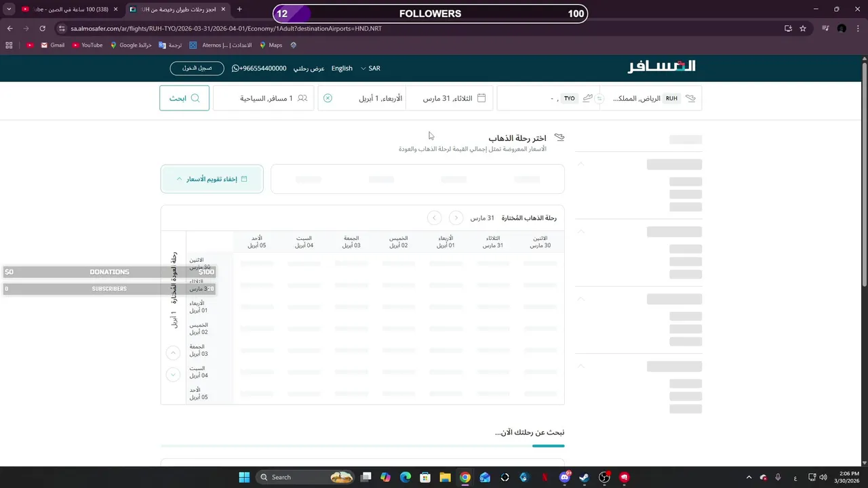This screenshot has width=868, height=488.
Task: Open Discord from taskbar
Action: 565,477
